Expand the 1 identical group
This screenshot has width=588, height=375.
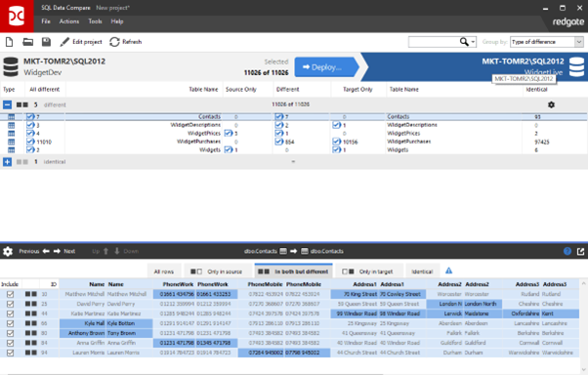[x=7, y=162]
